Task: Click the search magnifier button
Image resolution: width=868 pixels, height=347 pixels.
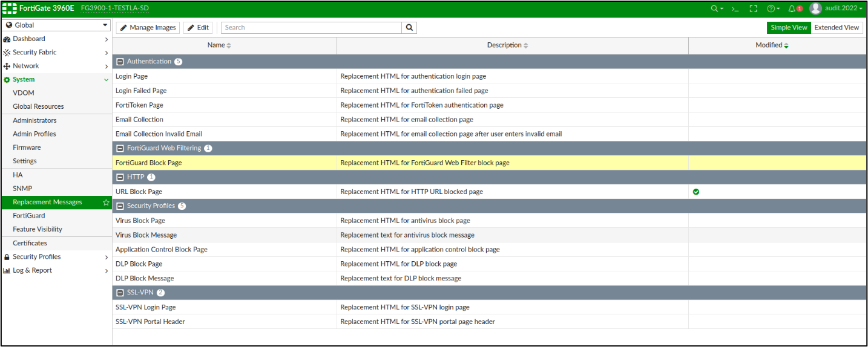Action: coord(409,27)
